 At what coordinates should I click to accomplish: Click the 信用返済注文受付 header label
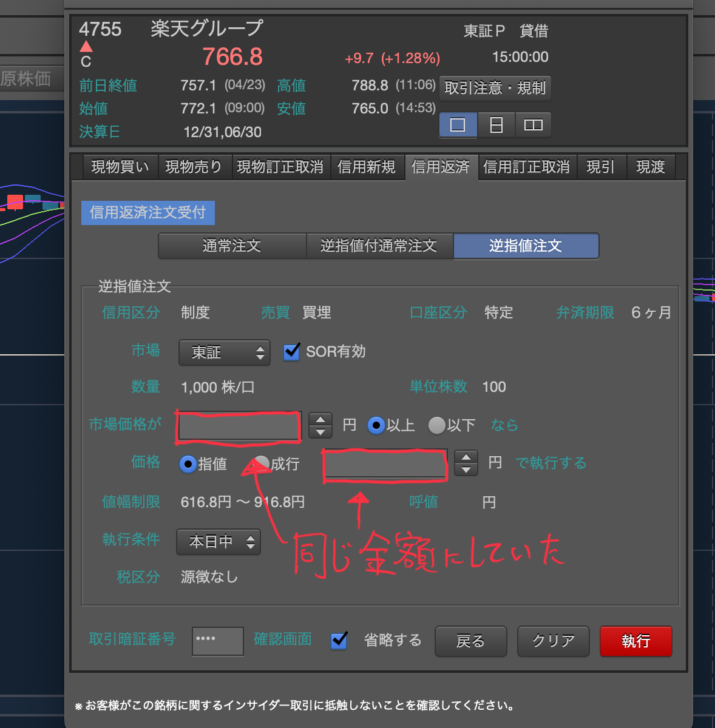click(148, 212)
